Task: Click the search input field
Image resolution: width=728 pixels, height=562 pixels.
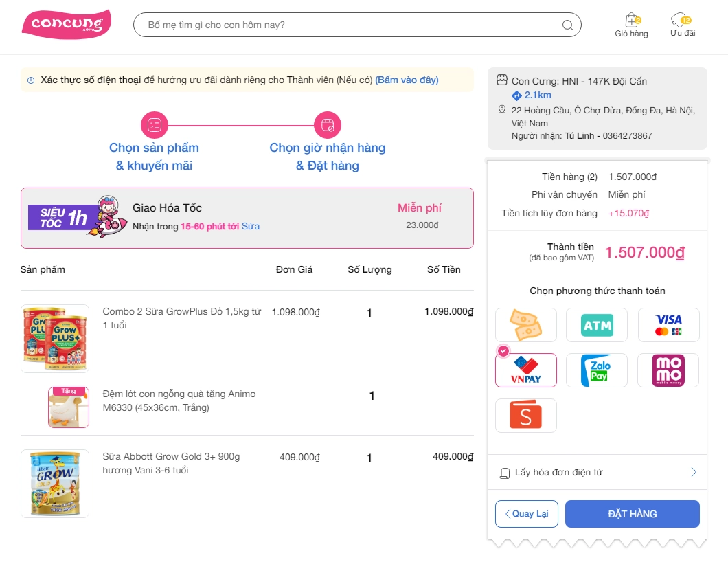Action: [350, 25]
